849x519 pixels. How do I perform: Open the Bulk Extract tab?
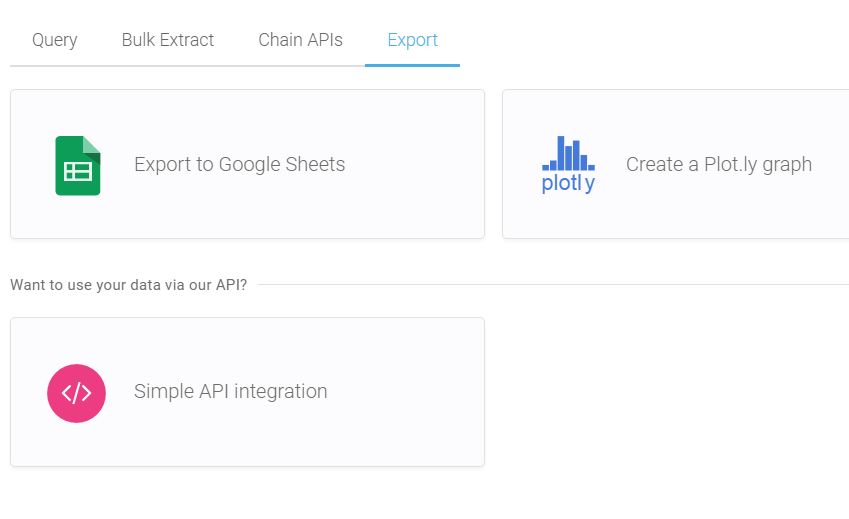point(168,40)
